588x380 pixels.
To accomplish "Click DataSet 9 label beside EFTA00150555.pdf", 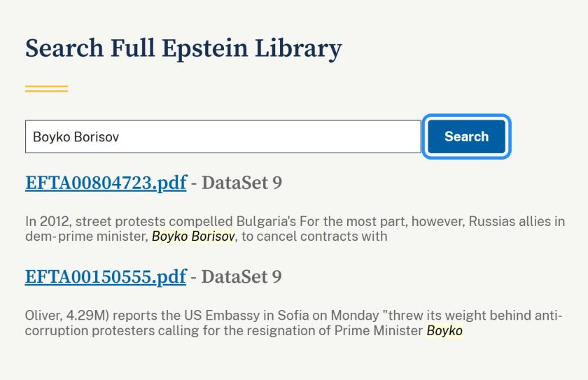I will pyautogui.click(x=241, y=277).
